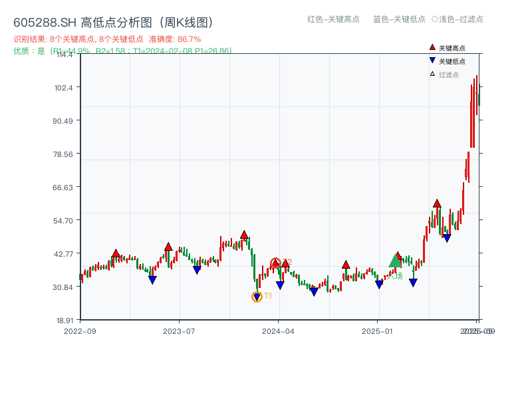Click the red triangle at the late-2023 peak
Viewport: 532px width, 399px height.
pyautogui.click(x=244, y=235)
